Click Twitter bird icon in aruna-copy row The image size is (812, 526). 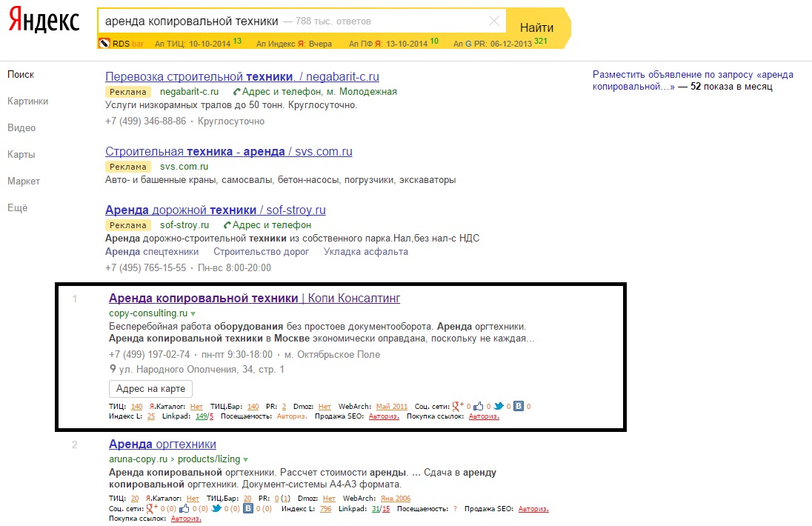pos(216,509)
